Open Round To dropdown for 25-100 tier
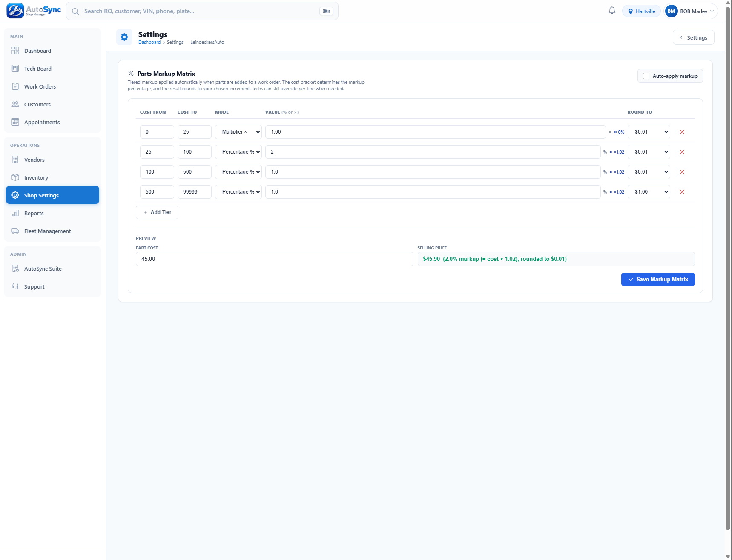Image resolution: width=732 pixels, height=560 pixels. [x=649, y=152]
